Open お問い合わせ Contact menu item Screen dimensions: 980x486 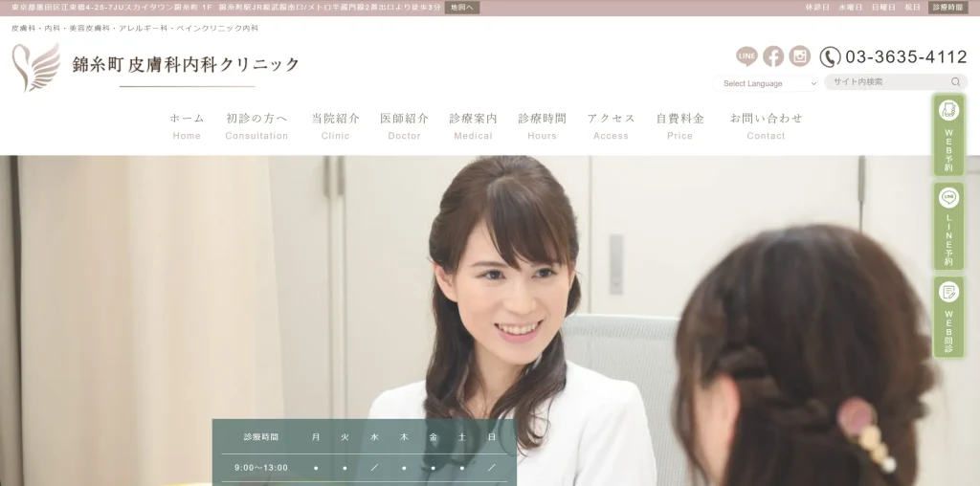pyautogui.click(x=766, y=125)
